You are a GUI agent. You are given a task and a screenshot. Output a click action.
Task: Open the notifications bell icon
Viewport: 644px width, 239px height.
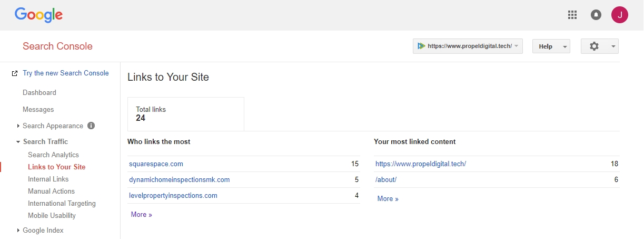point(596,15)
